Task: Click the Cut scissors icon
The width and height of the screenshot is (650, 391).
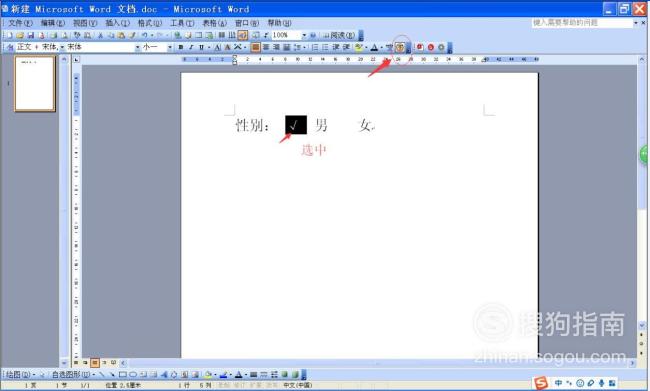Action: [100, 35]
